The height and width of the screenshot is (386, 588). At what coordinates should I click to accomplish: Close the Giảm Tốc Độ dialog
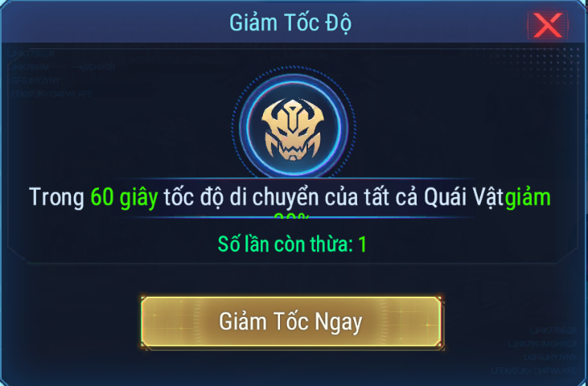coord(548,25)
